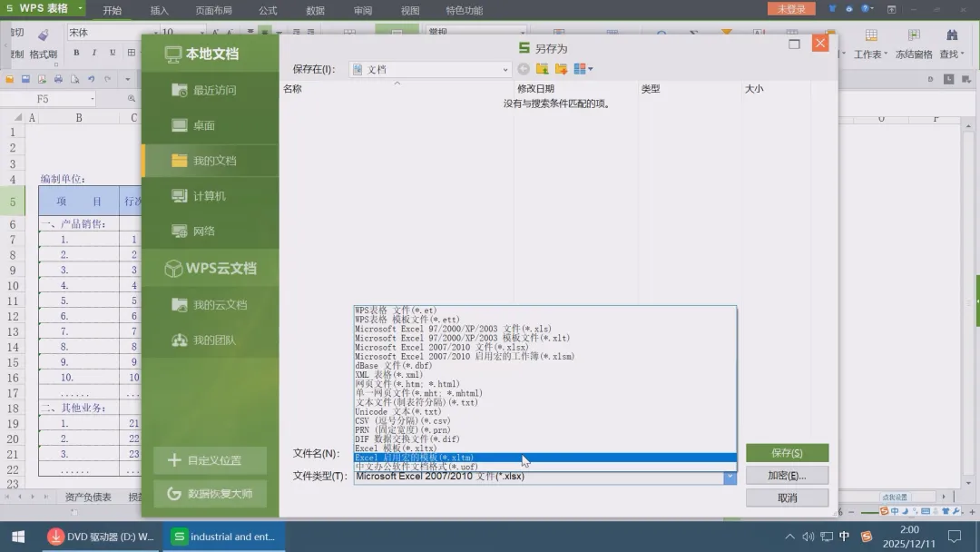
Task: Open quick access toolbar customize arrow
Action: click(x=128, y=79)
